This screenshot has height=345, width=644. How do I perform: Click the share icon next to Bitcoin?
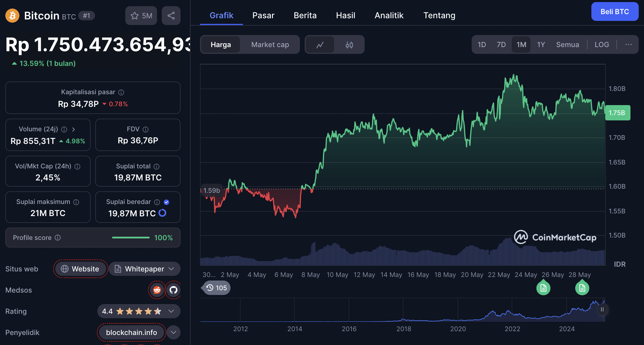pos(171,15)
